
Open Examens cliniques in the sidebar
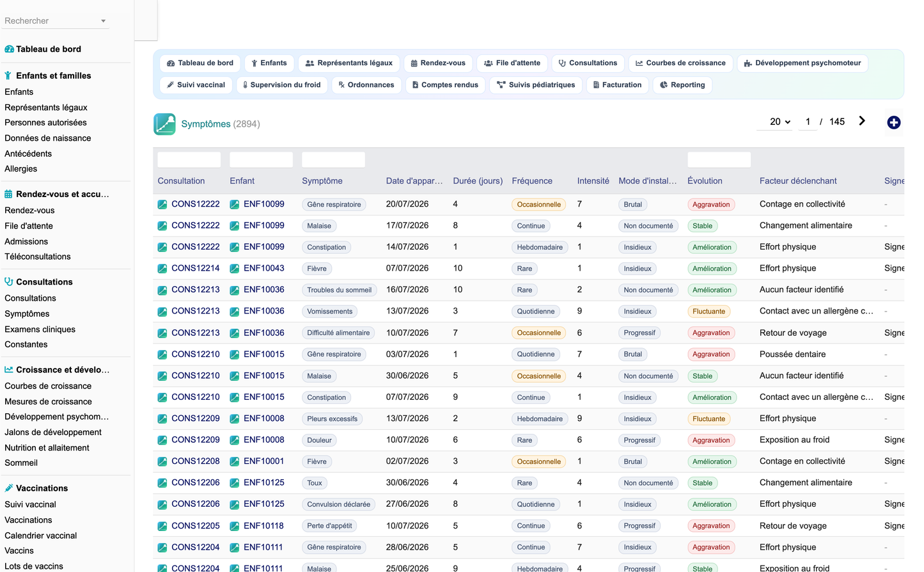click(x=40, y=330)
